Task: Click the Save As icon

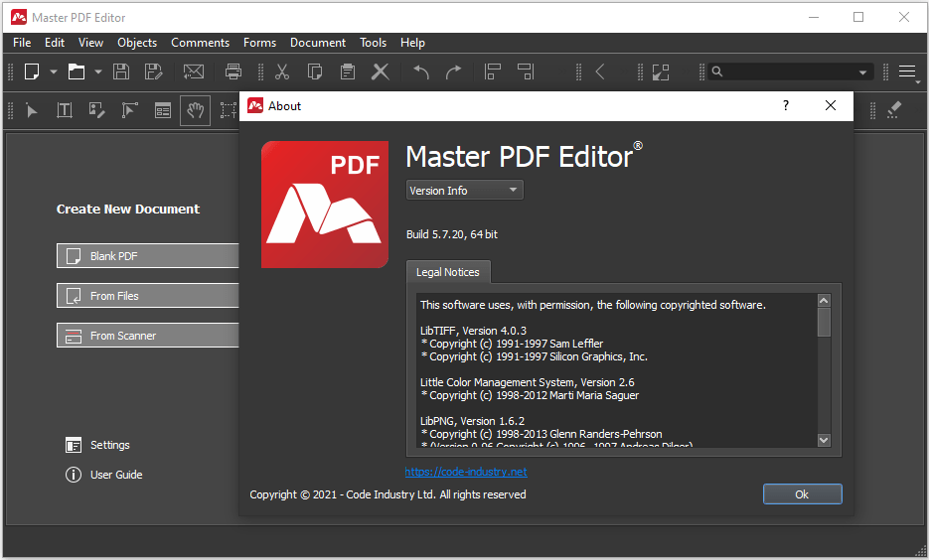Action: tap(153, 71)
